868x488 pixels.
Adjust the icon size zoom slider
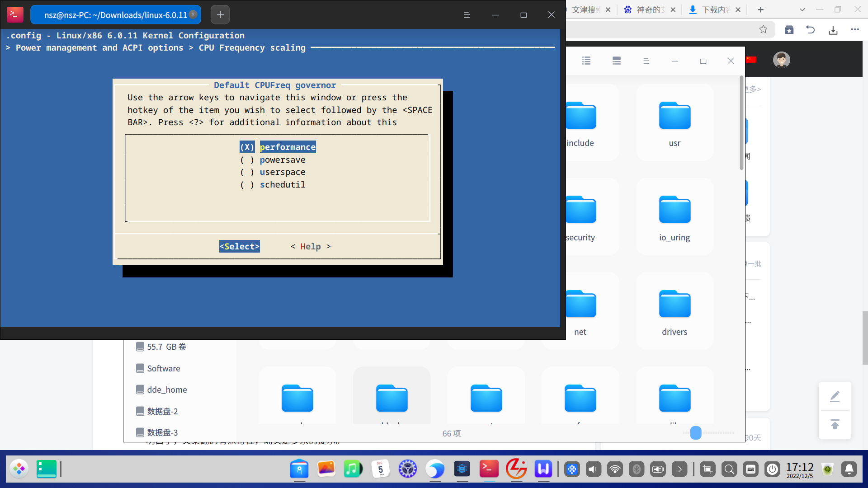click(696, 433)
